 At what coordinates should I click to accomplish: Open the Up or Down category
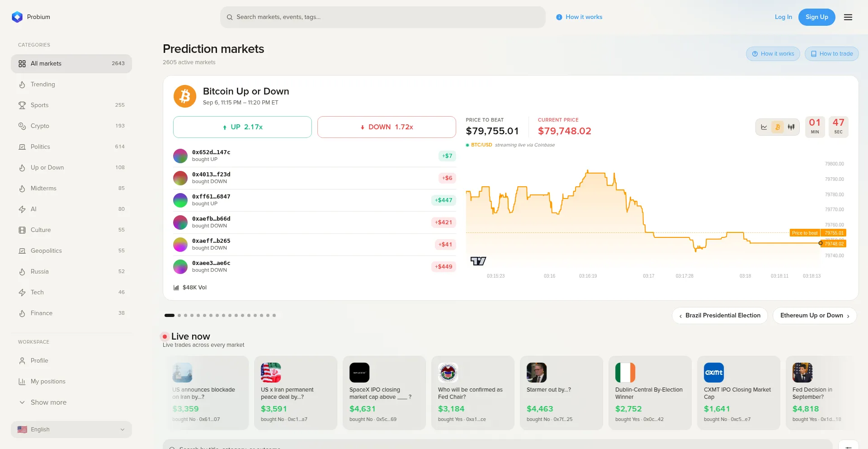(71, 168)
